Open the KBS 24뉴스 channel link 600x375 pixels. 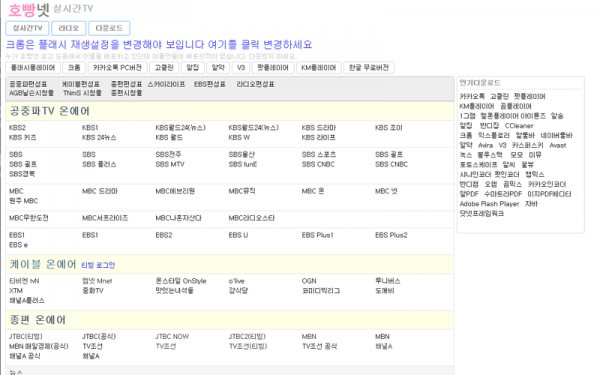point(99,137)
